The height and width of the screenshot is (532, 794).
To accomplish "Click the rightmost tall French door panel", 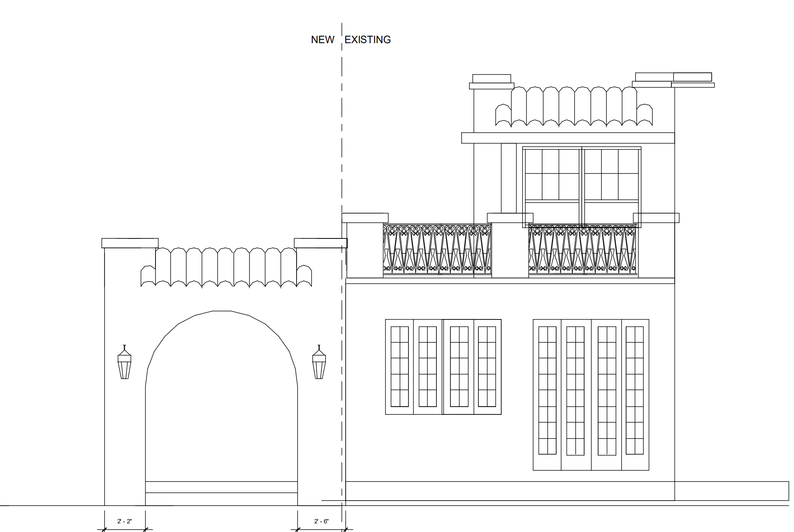I will [635, 394].
